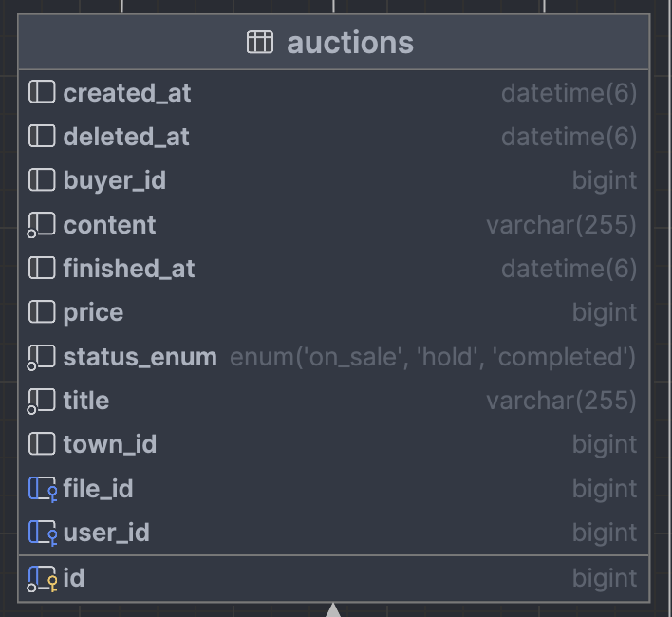Click the deleted_at column icon
Image resolution: width=672 pixels, height=617 pixels.
(42, 137)
